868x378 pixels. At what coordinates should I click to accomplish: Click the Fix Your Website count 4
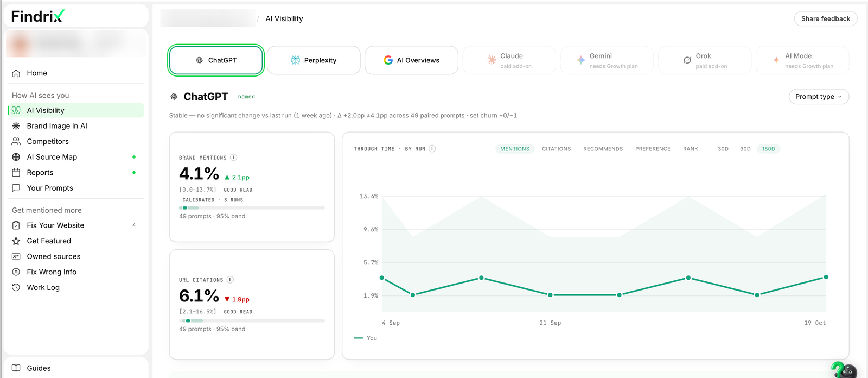point(134,225)
